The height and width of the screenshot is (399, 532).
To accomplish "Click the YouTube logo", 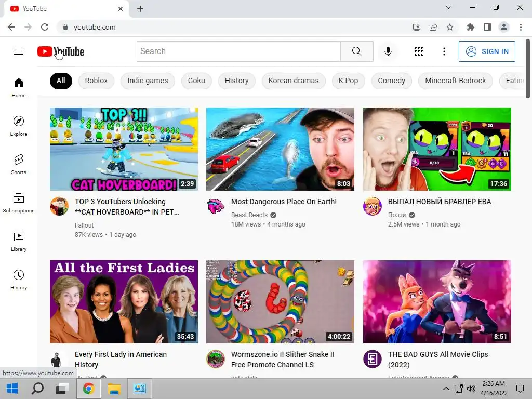I will [61, 51].
